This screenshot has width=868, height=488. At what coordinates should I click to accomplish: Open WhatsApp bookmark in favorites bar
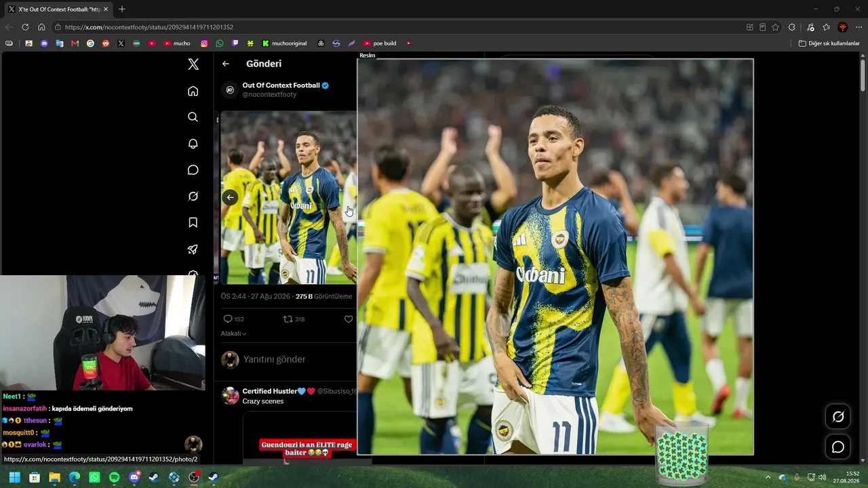(x=220, y=43)
